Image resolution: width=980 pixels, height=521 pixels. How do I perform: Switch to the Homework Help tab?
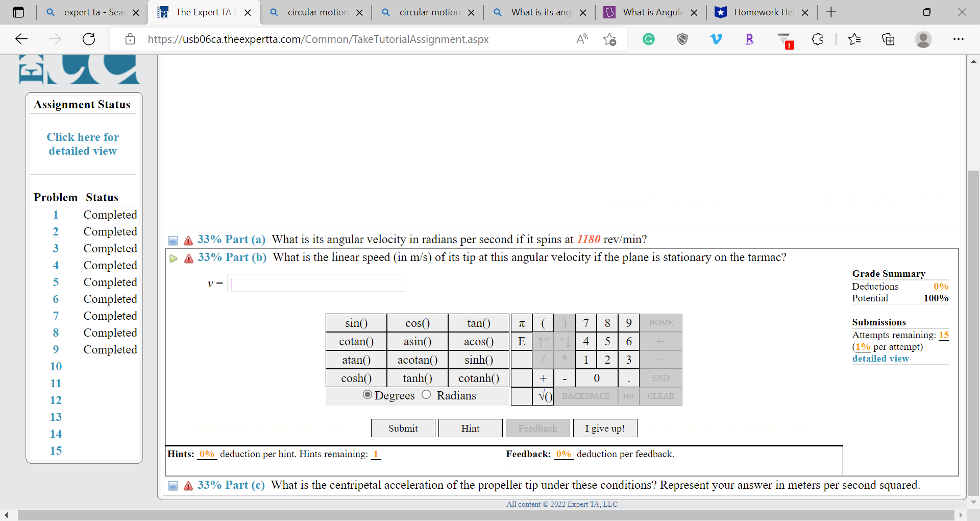point(761,12)
